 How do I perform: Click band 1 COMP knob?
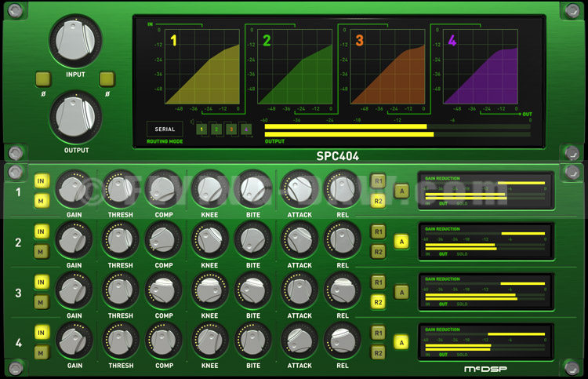[164, 189]
